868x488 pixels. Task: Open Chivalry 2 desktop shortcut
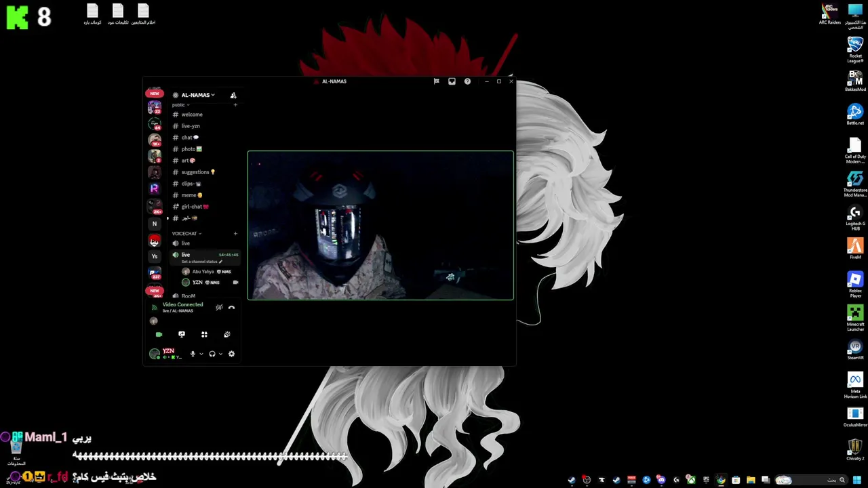coord(855,451)
